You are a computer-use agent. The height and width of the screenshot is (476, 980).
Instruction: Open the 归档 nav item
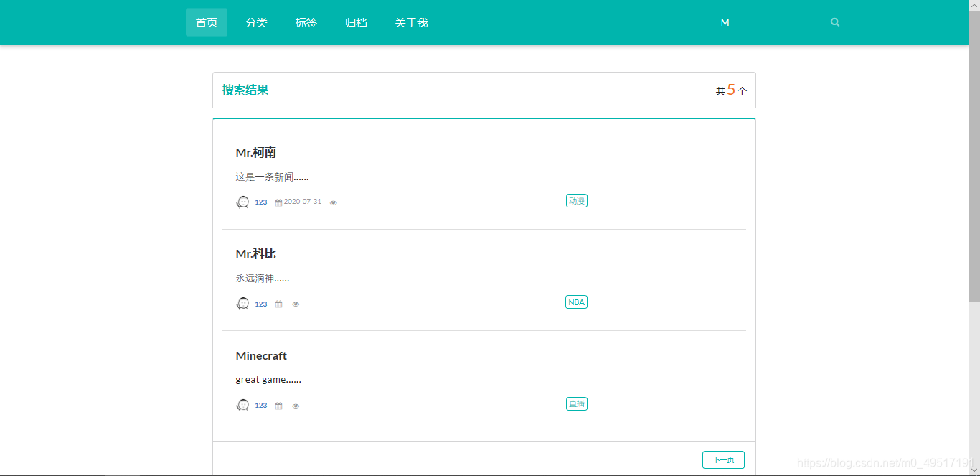[356, 22]
